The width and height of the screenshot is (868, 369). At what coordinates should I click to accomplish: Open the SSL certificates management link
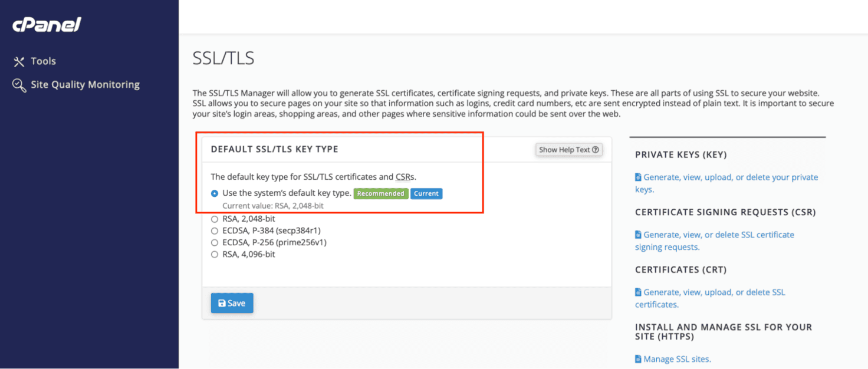pos(710,298)
